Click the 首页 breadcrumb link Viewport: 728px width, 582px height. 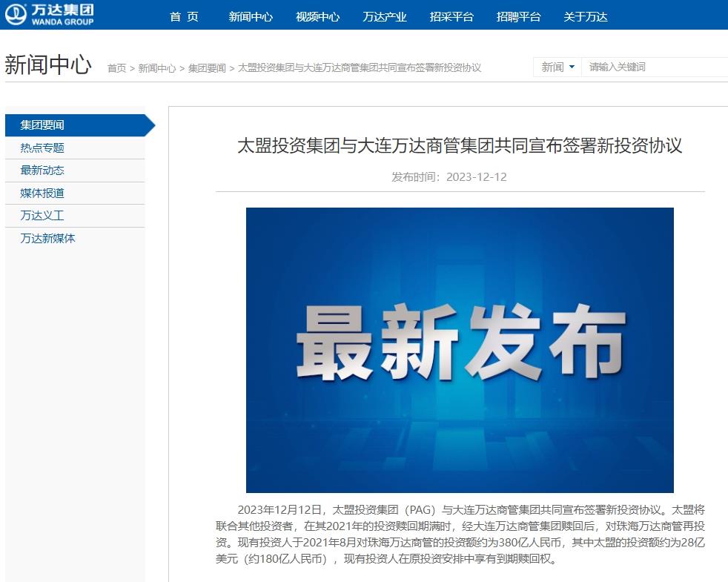(x=116, y=67)
